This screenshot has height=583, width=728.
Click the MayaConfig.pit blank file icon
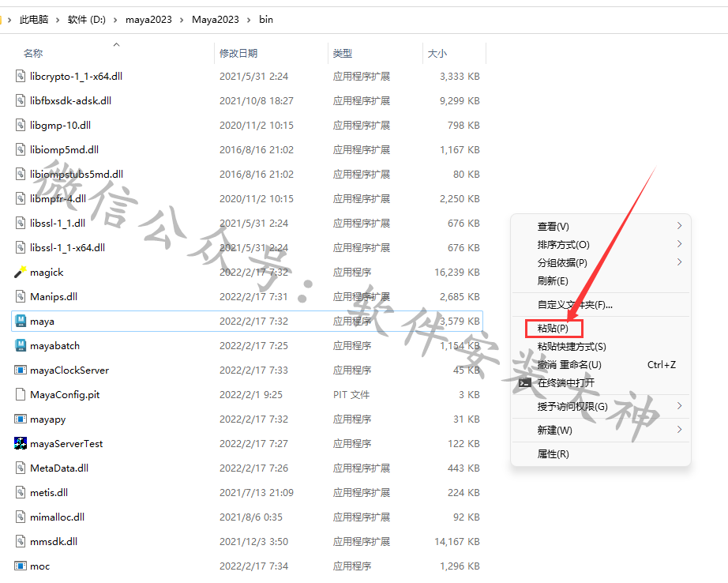click(21, 395)
